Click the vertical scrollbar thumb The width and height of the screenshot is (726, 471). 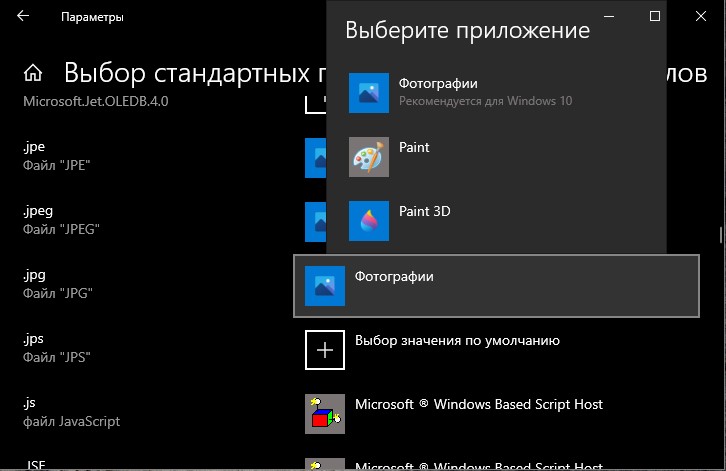(721, 235)
